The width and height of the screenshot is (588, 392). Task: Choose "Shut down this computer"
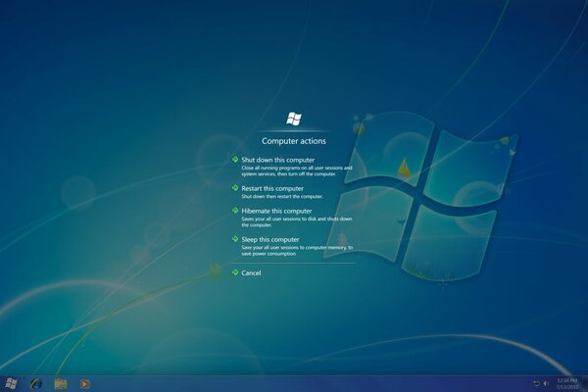point(277,159)
